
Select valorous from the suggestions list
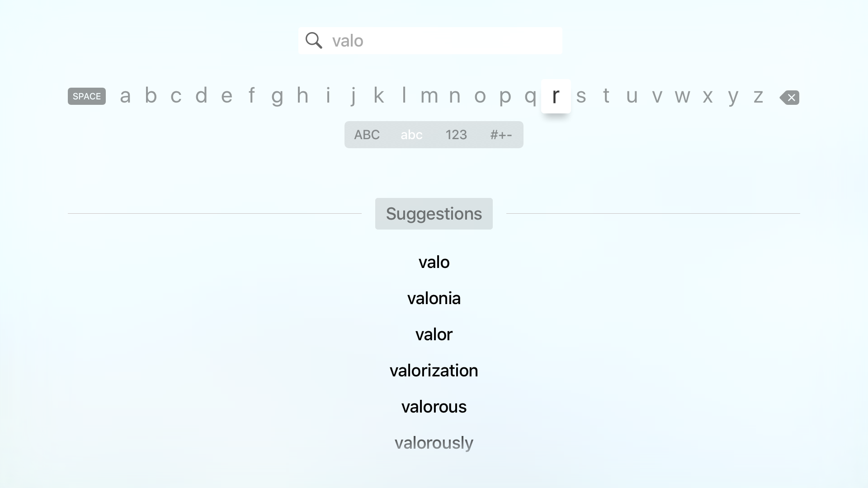[434, 406]
